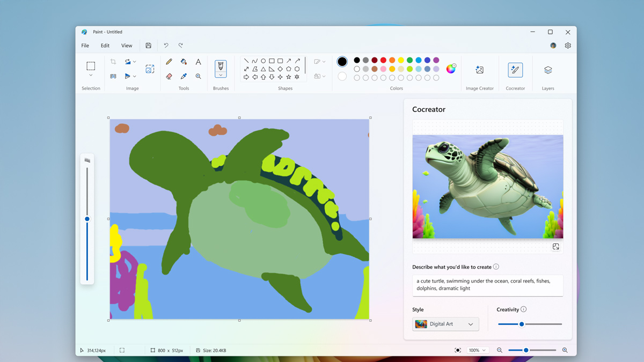
Task: Click the generated turtle preview image
Action: coord(488,187)
